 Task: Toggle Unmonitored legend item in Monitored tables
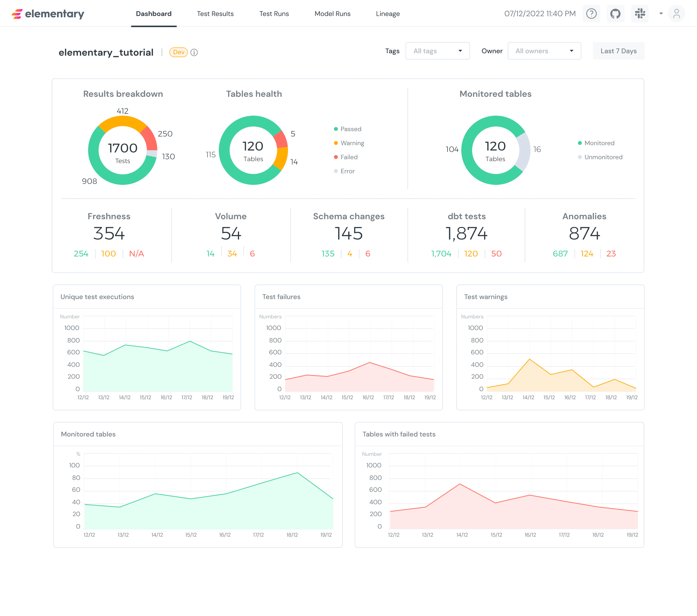coord(603,157)
